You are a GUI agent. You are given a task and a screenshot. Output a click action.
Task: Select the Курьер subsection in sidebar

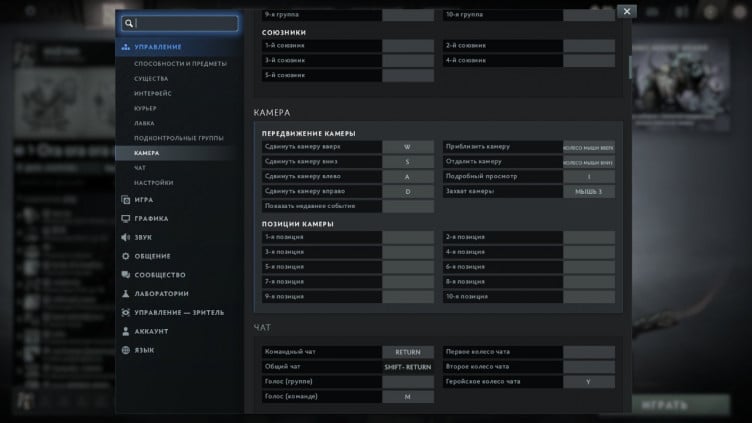point(146,108)
